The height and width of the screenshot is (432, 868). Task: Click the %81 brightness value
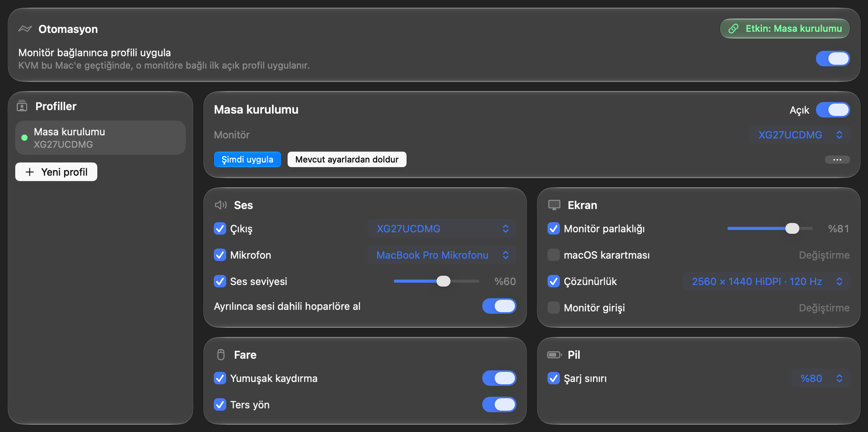(x=839, y=229)
